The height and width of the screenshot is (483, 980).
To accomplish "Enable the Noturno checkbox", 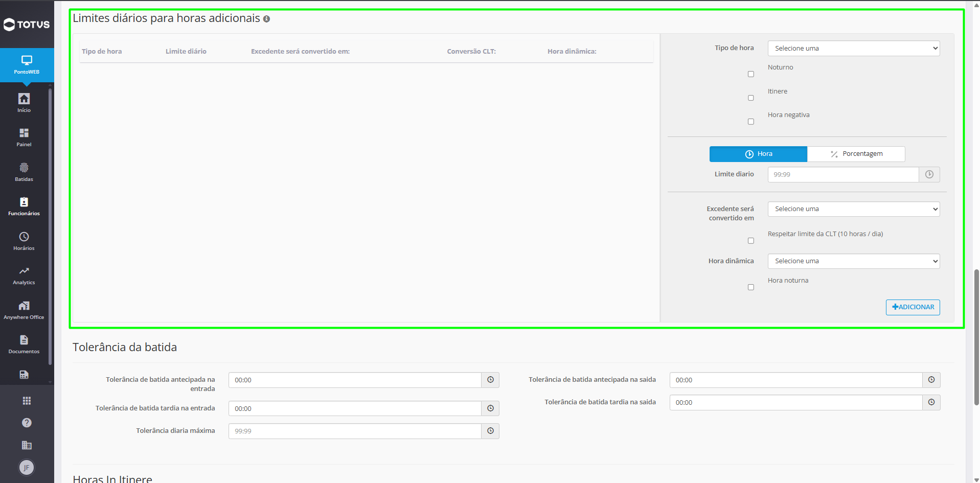I will 750,74.
